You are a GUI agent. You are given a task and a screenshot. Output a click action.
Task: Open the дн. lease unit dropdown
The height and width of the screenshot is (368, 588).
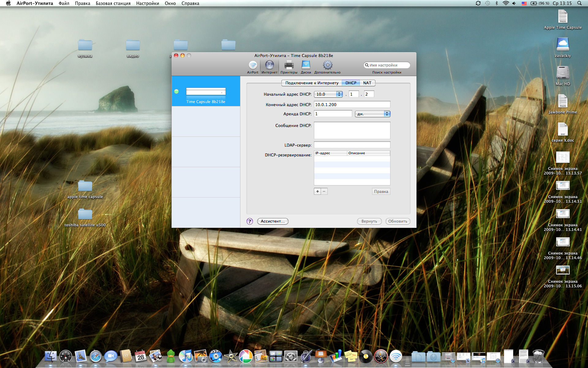[x=372, y=114]
